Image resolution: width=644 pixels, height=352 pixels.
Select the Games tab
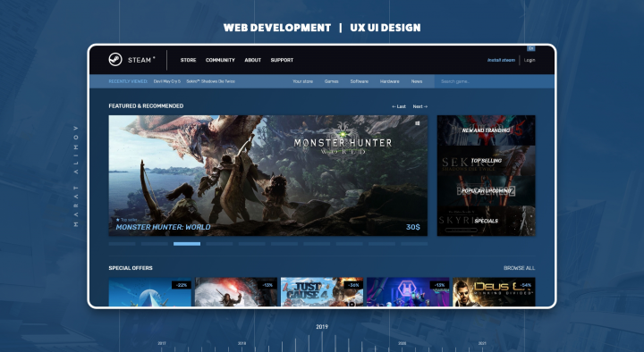[x=332, y=81]
